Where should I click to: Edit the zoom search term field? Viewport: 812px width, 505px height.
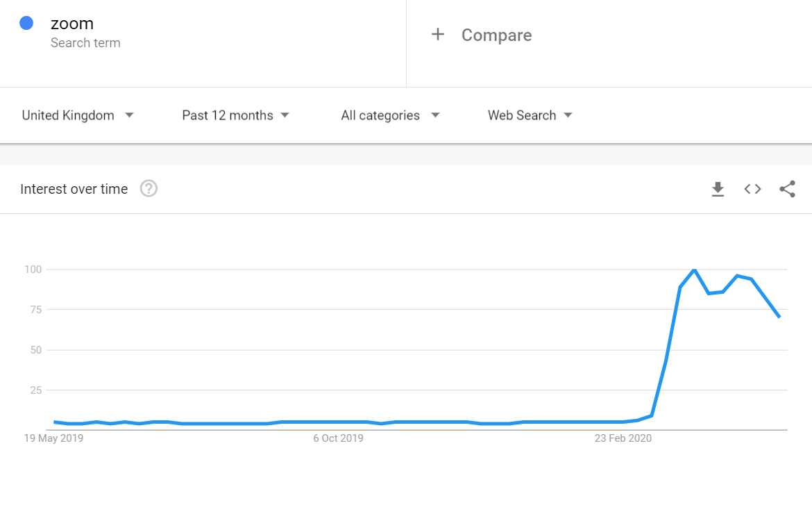coord(72,24)
